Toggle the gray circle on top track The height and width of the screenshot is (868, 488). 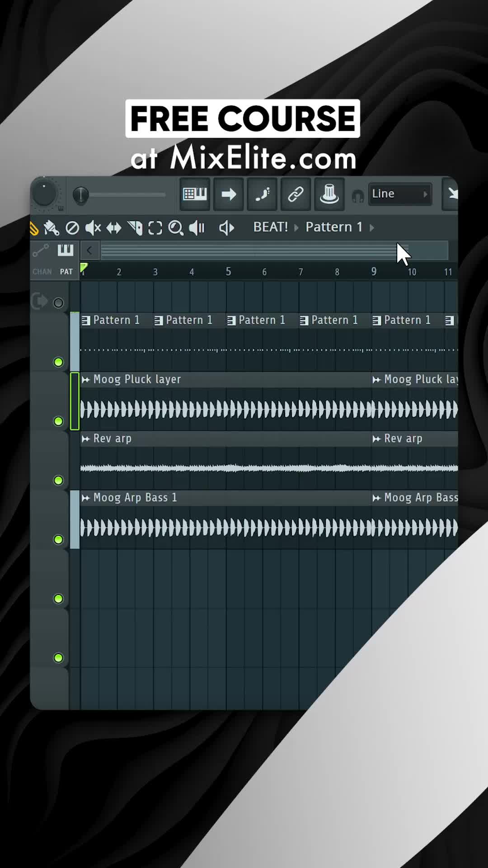point(58,303)
